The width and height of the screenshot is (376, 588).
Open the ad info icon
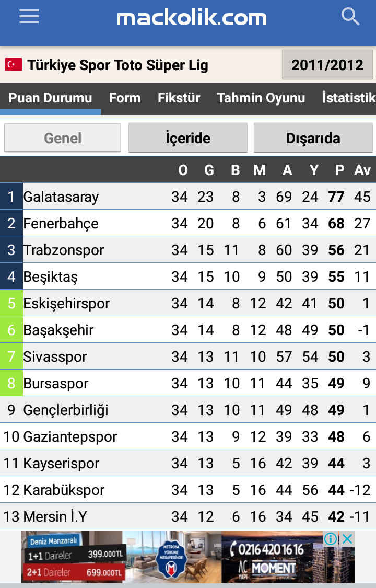(331, 539)
